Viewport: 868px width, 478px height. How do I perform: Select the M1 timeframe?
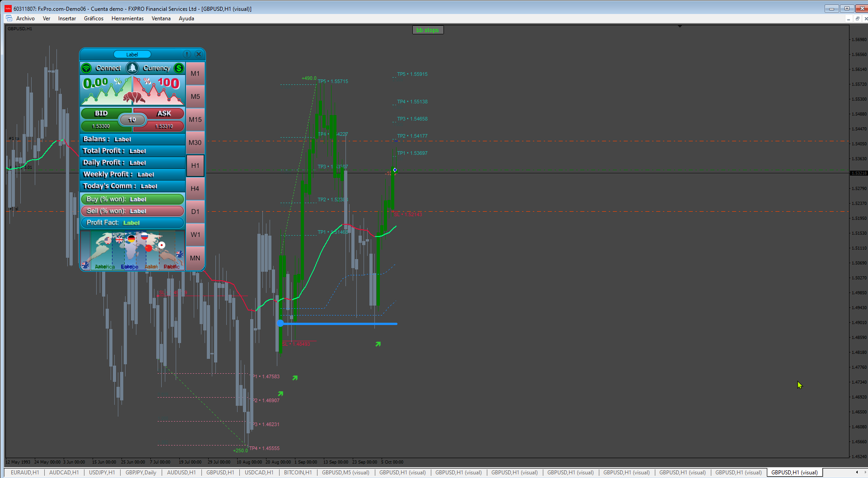point(195,73)
